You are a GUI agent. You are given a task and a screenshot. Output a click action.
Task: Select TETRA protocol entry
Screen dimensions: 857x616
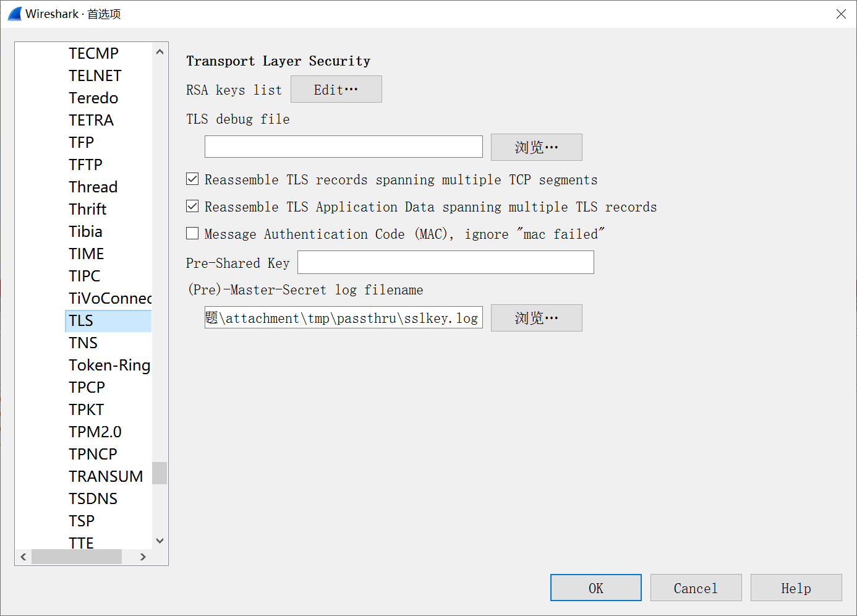(91, 120)
